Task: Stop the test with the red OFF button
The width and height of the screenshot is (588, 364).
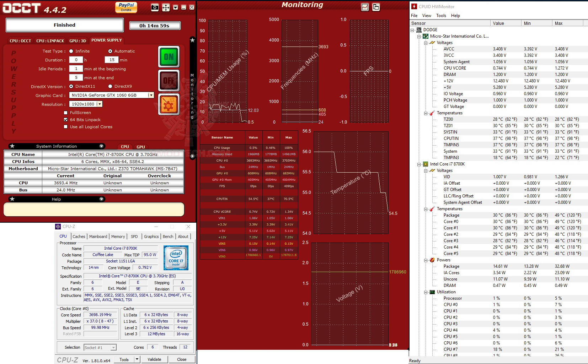Action: pyautogui.click(x=169, y=81)
